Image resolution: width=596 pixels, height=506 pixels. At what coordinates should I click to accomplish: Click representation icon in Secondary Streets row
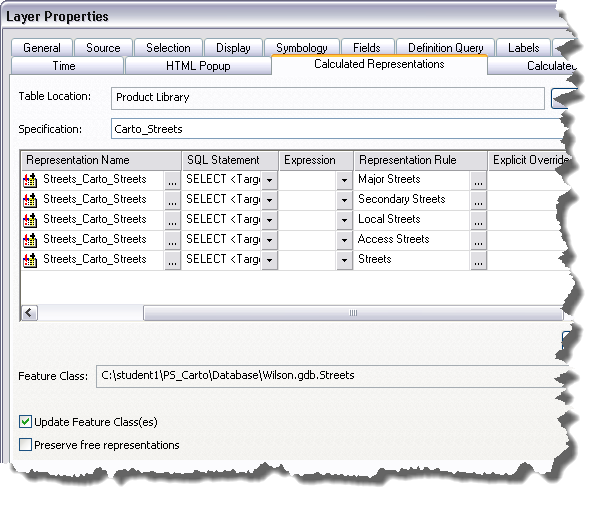(x=30, y=200)
